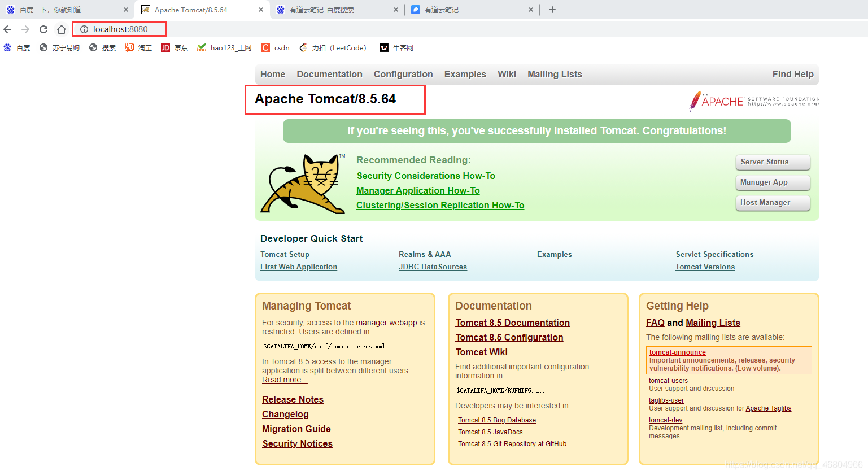Open Documentation in Tomcat navigation
This screenshot has width=868, height=475.
coord(329,74)
